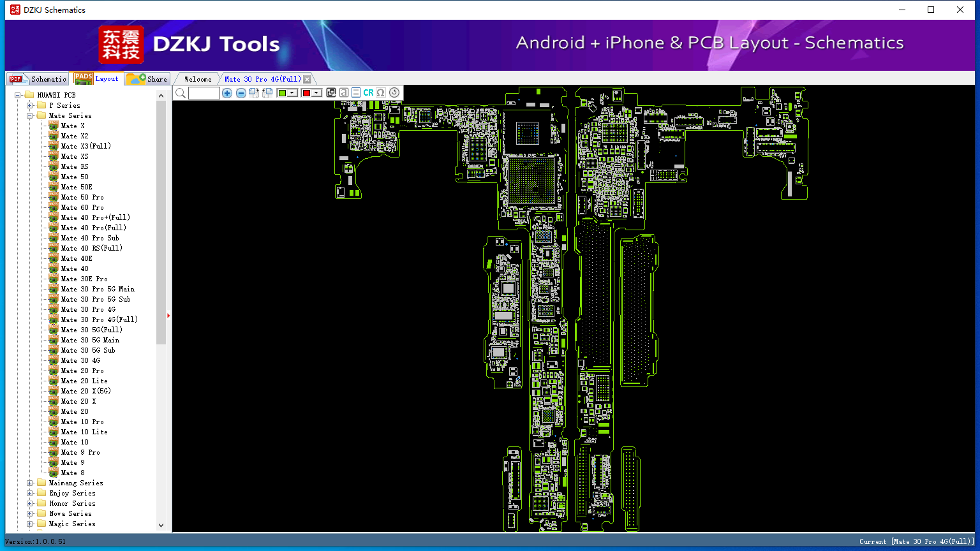This screenshot has height=551, width=980.
Task: Select the Layout tab
Action: pos(96,78)
